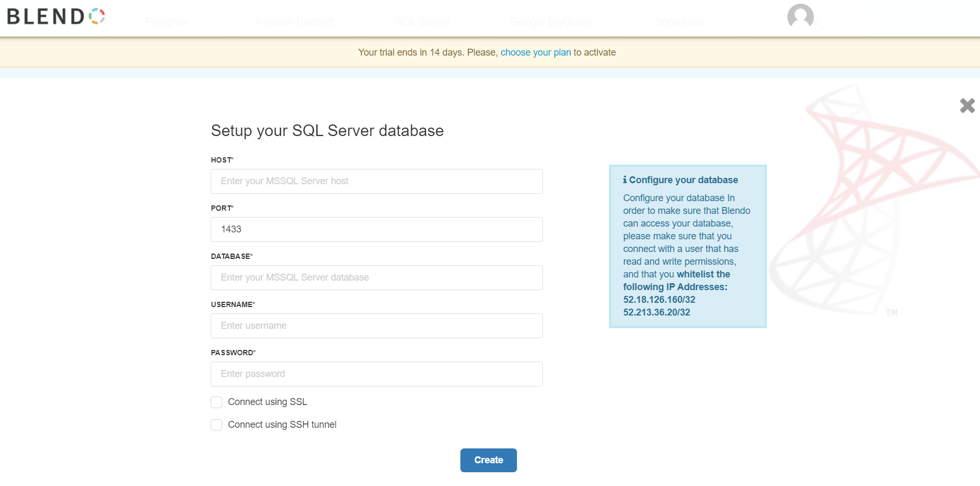Open the user avatar profile menu
Image resolution: width=980 pixels, height=486 pixels.
pyautogui.click(x=800, y=16)
